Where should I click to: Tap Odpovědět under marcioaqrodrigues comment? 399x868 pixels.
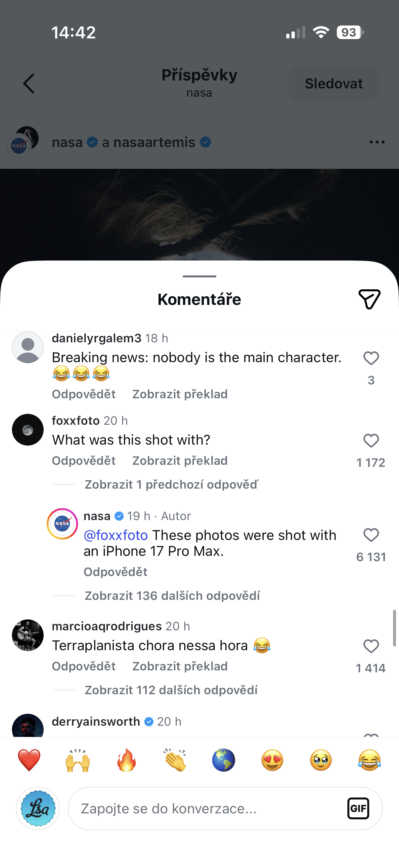click(x=83, y=666)
